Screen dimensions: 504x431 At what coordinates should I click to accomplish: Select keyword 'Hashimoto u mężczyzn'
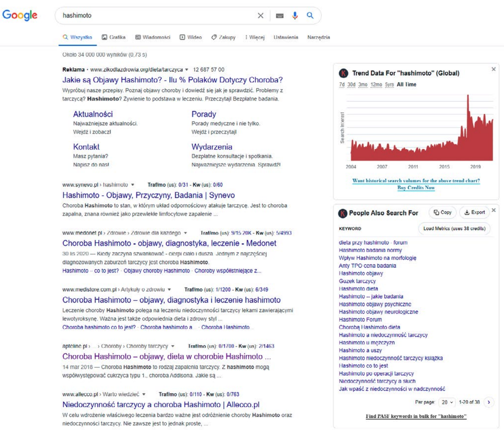[x=367, y=343]
